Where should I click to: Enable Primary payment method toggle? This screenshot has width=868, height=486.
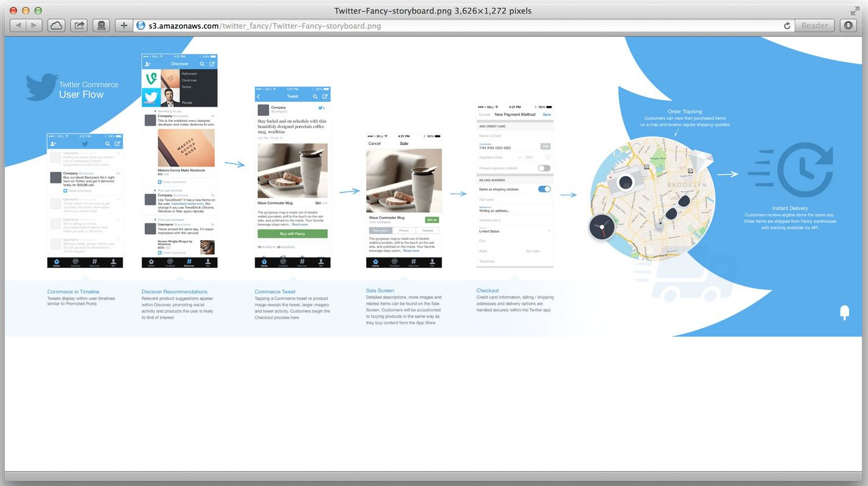click(x=544, y=168)
